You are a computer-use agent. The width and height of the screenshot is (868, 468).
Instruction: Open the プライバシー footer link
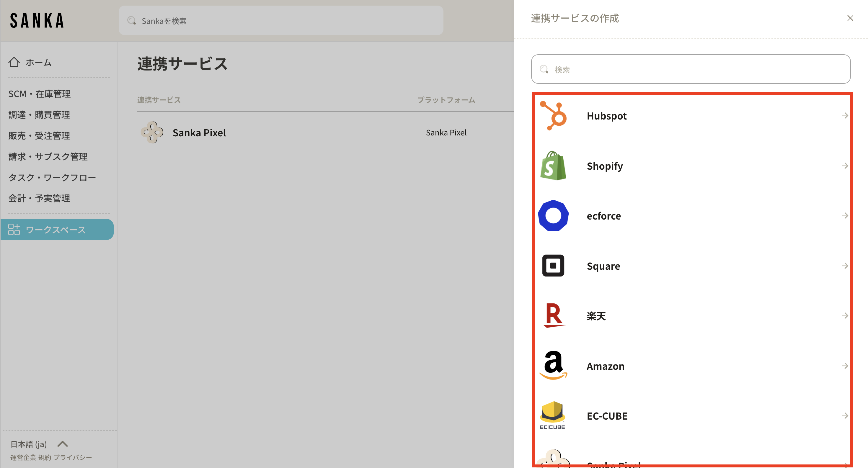tap(72, 458)
